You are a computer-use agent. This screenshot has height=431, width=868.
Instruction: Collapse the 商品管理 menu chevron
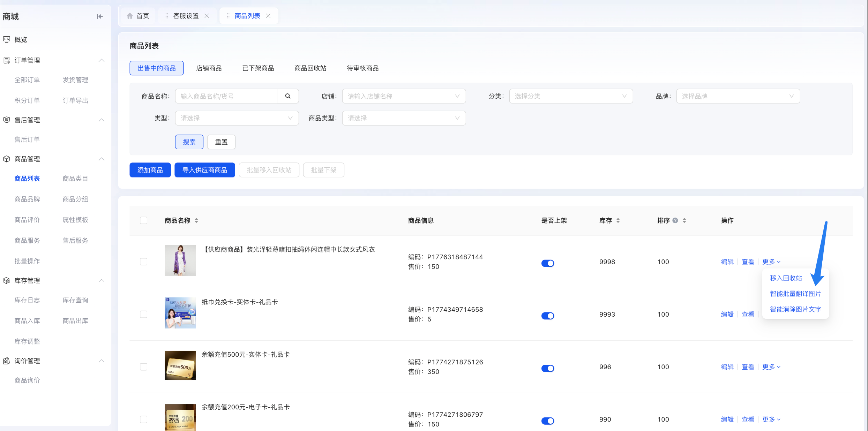coord(102,159)
